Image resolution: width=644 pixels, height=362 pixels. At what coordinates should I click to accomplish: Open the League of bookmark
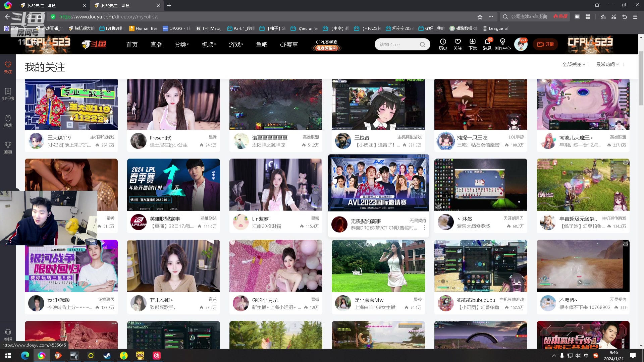pos(495,28)
